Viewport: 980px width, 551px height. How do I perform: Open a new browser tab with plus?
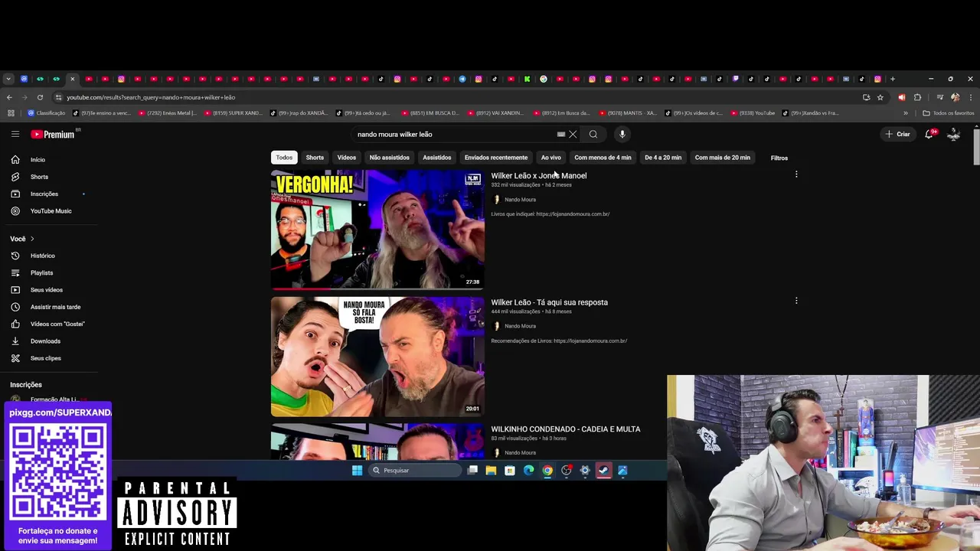[x=892, y=79]
